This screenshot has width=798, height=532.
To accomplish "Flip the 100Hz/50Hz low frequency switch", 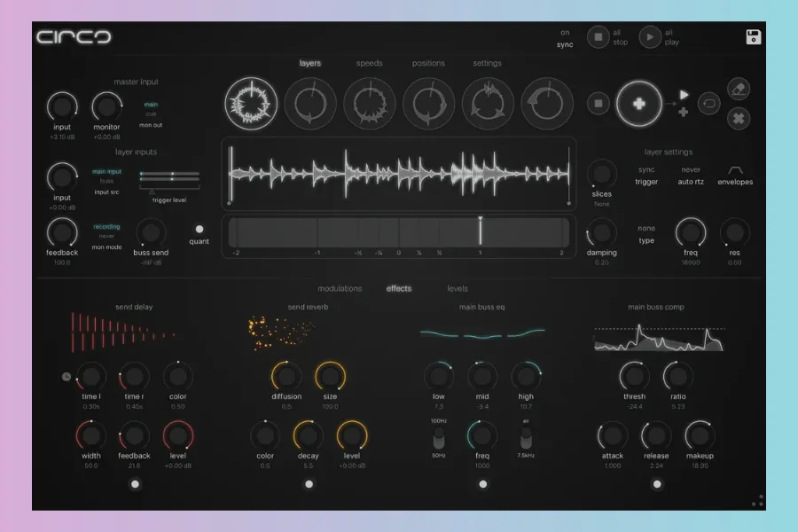I will [438, 440].
